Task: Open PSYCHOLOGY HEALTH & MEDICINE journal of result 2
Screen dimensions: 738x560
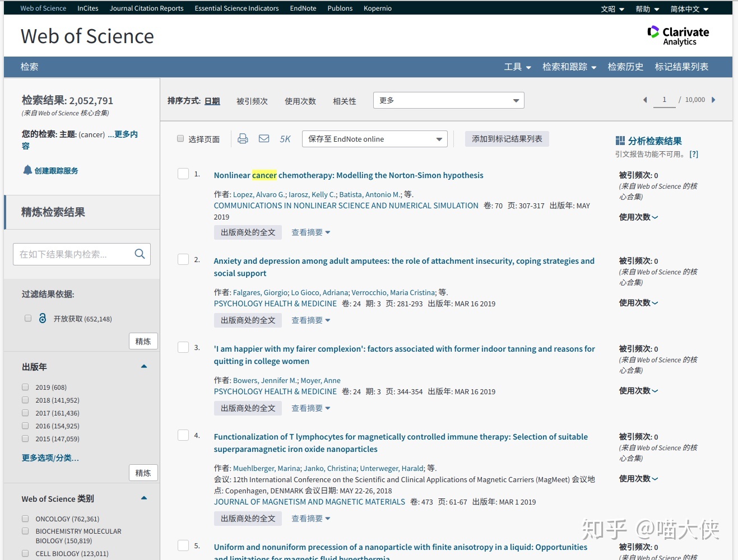Action: pyautogui.click(x=275, y=304)
